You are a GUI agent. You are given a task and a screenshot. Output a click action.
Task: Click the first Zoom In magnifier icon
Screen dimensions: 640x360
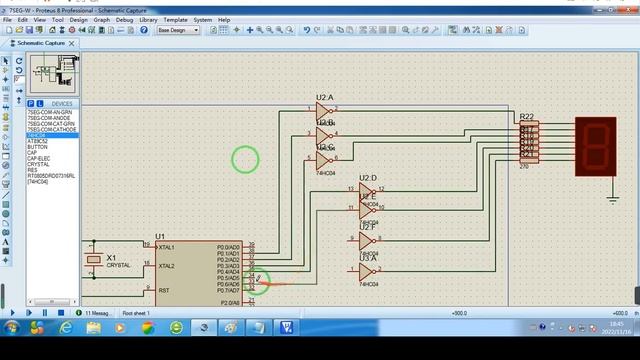(x=260, y=30)
